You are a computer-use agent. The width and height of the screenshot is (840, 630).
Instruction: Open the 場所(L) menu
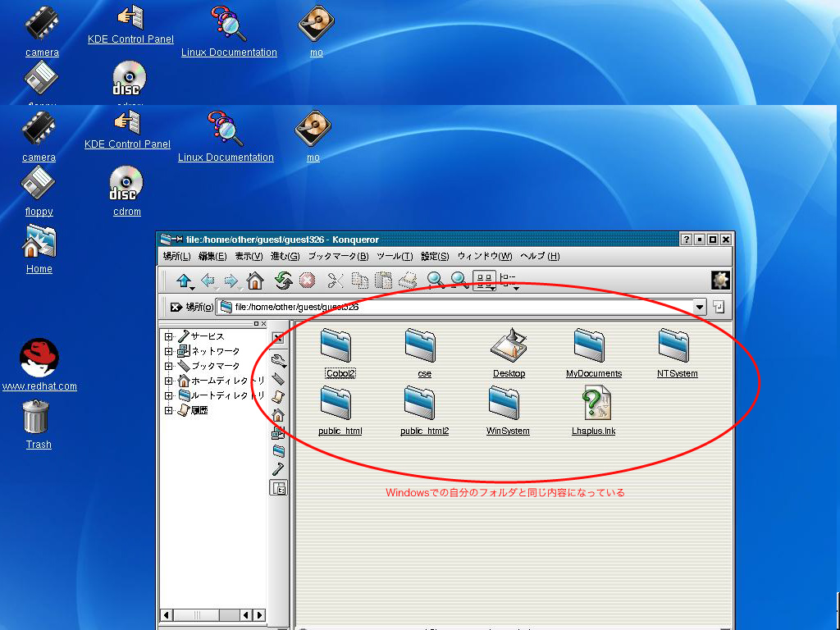(177, 256)
